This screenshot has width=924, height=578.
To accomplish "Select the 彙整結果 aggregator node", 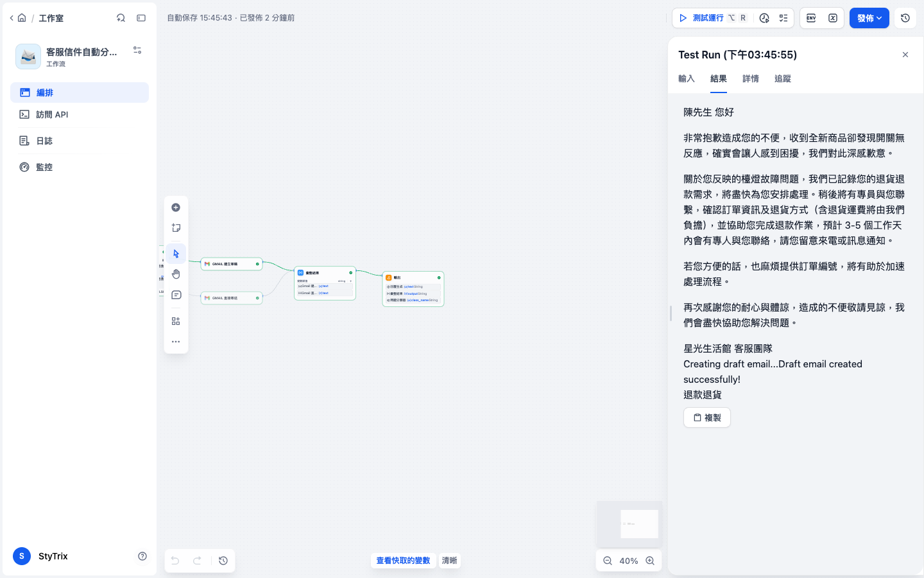I will coord(325,283).
